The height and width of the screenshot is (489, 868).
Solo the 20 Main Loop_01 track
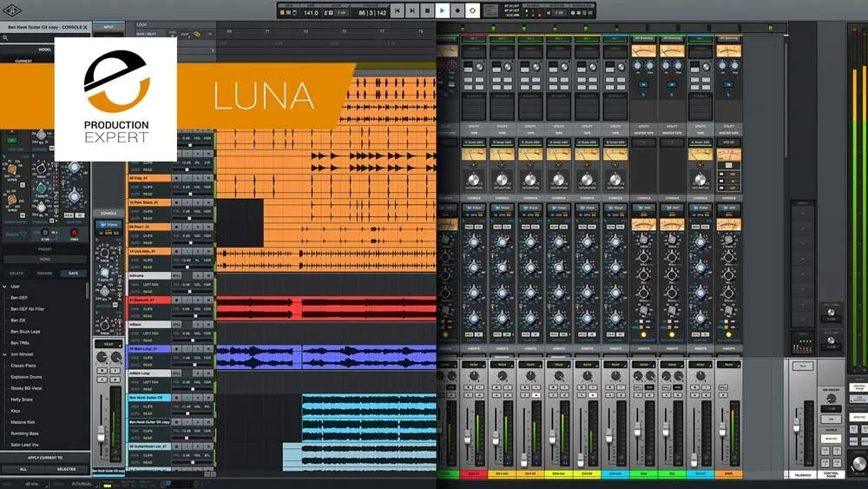pos(198,349)
